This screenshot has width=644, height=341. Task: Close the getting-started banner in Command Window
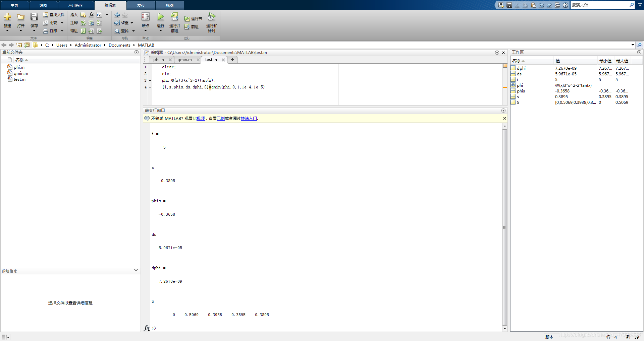(504, 118)
